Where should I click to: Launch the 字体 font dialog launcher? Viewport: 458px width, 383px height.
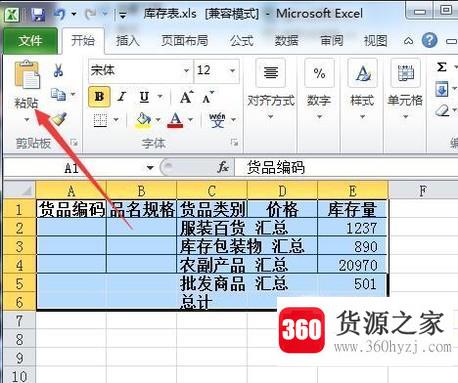(235, 143)
